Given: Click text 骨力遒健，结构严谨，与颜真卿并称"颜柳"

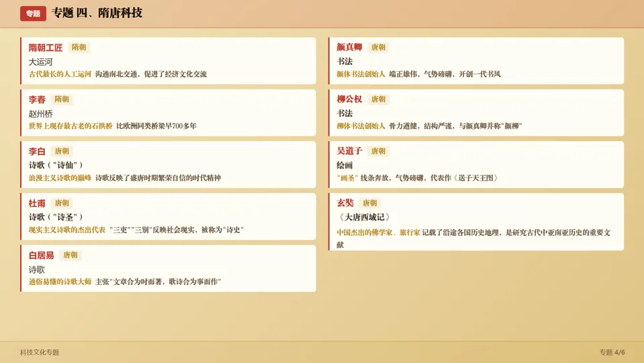Looking at the screenshot, I should pos(455,126).
